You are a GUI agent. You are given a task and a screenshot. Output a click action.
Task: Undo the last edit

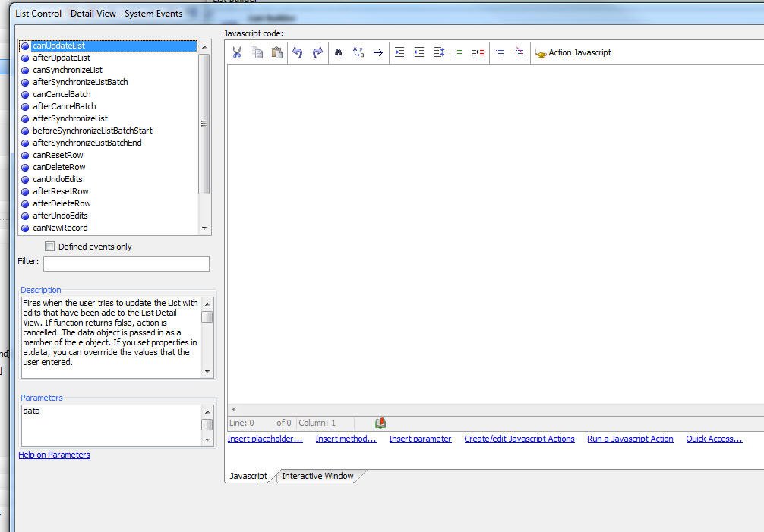298,52
